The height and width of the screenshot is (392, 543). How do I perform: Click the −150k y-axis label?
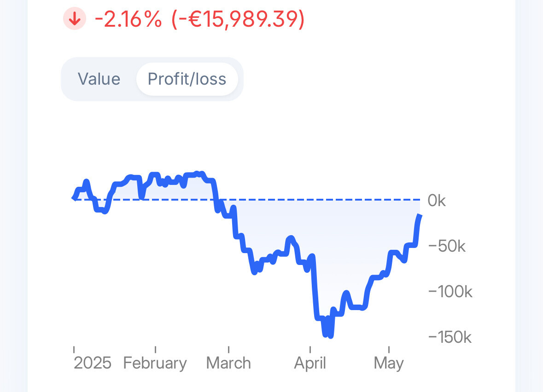(450, 337)
